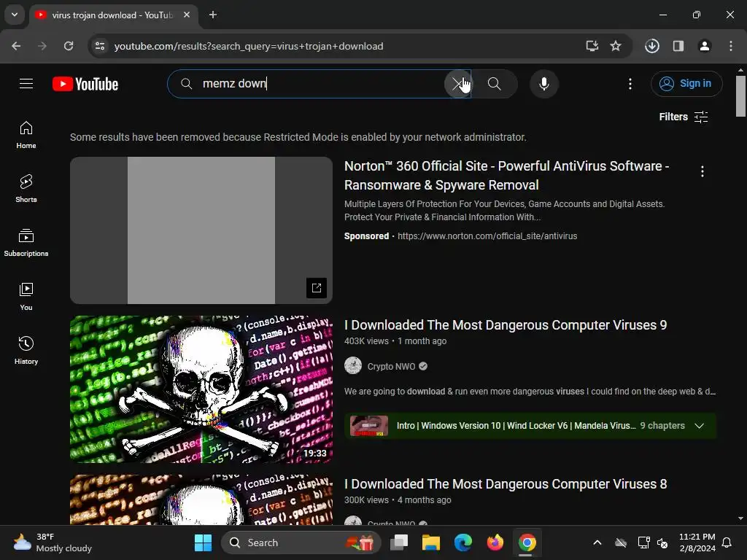Open YouTube settings three-dot menu
Image resolution: width=747 pixels, height=560 pixels.
click(x=630, y=84)
